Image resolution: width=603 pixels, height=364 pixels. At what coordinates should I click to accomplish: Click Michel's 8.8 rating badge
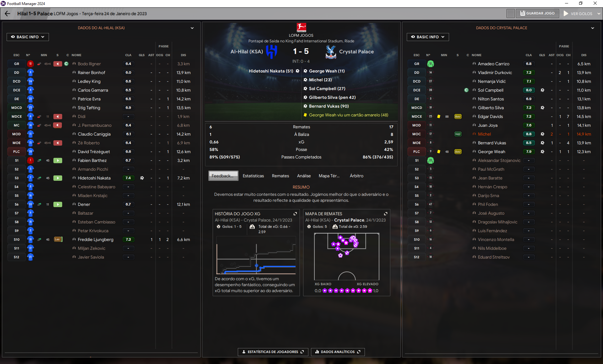click(529, 134)
